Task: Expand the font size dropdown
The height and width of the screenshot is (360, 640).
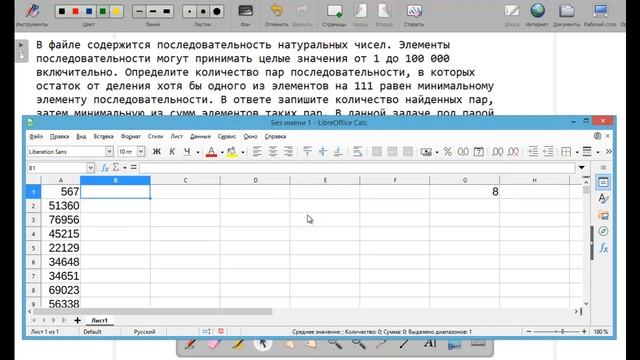Action: (x=141, y=152)
